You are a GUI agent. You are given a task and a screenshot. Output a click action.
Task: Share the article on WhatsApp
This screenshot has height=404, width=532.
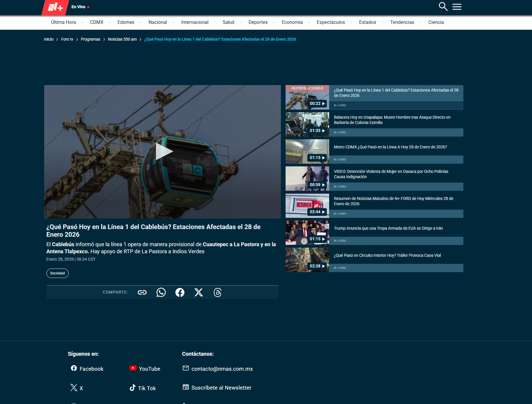pos(161,292)
